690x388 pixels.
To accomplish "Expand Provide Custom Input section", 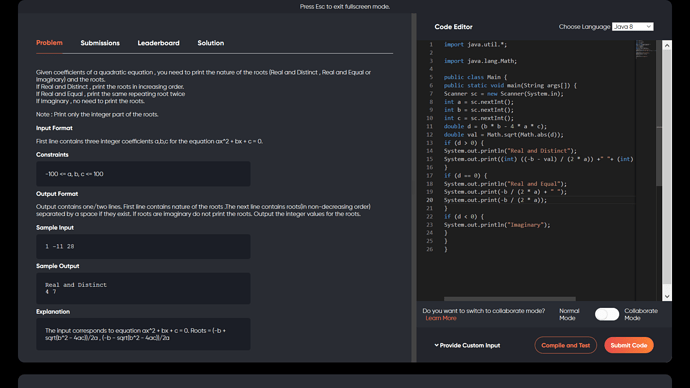I will pyautogui.click(x=467, y=345).
